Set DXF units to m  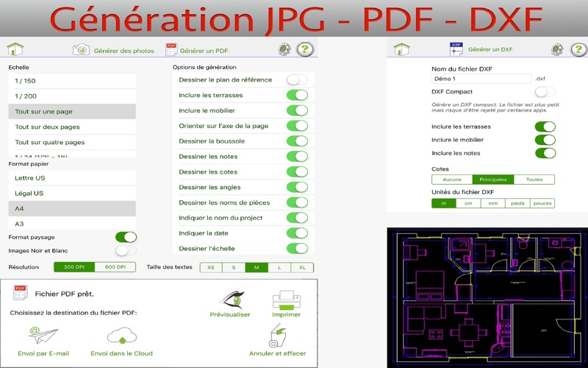point(444,203)
